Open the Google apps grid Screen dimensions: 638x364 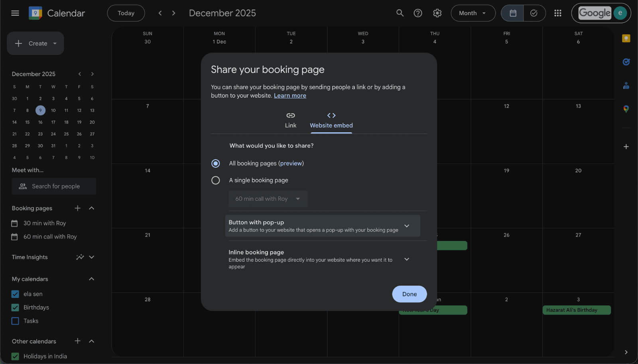(x=557, y=13)
